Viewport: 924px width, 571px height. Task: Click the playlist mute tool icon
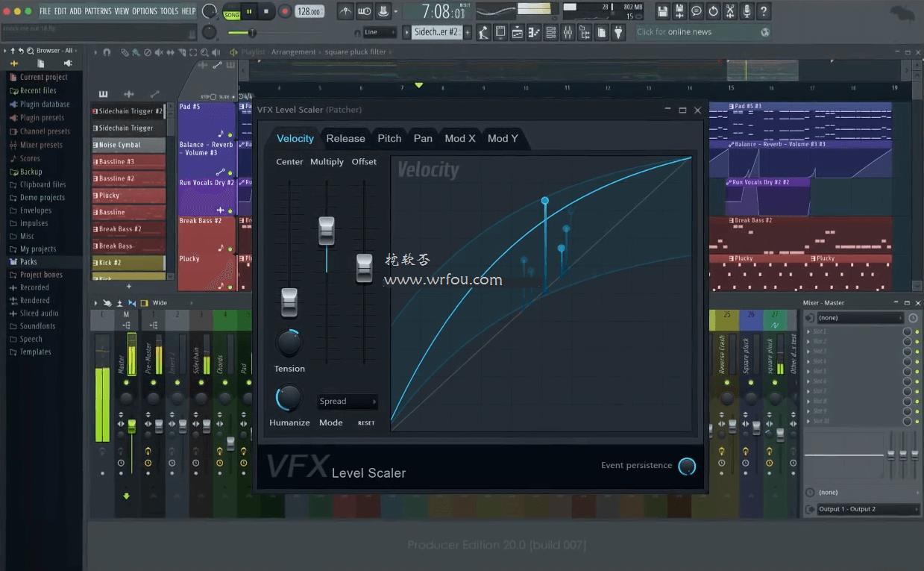(159, 52)
